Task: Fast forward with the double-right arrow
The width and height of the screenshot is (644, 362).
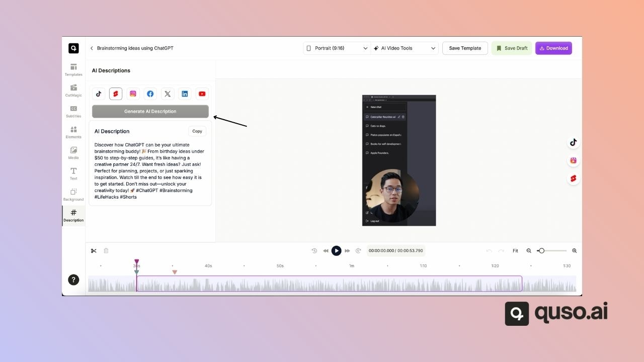Action: tap(347, 250)
